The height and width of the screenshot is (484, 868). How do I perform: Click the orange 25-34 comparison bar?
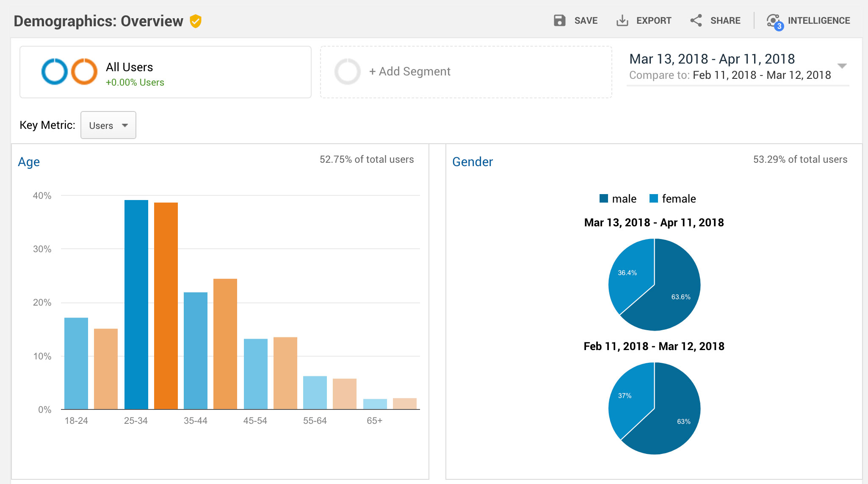click(166, 306)
